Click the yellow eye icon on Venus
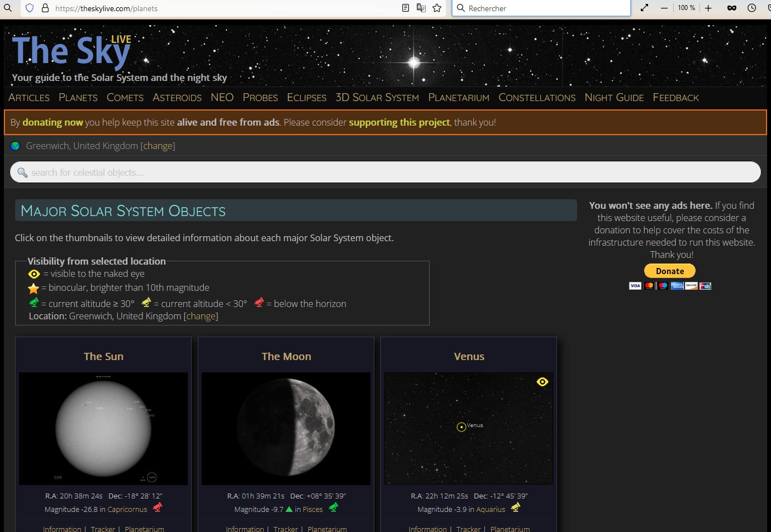 [542, 382]
